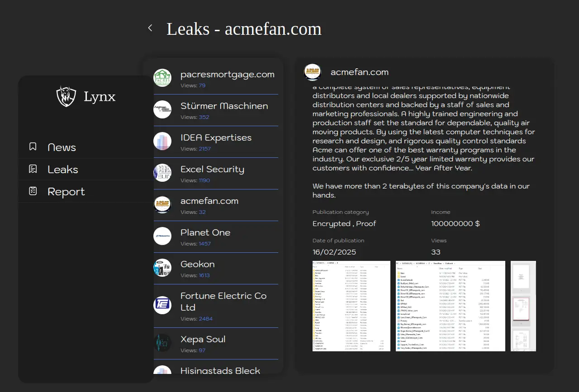Click the Fortune Electric Co Ltd logo
The height and width of the screenshot is (392, 579).
click(162, 305)
